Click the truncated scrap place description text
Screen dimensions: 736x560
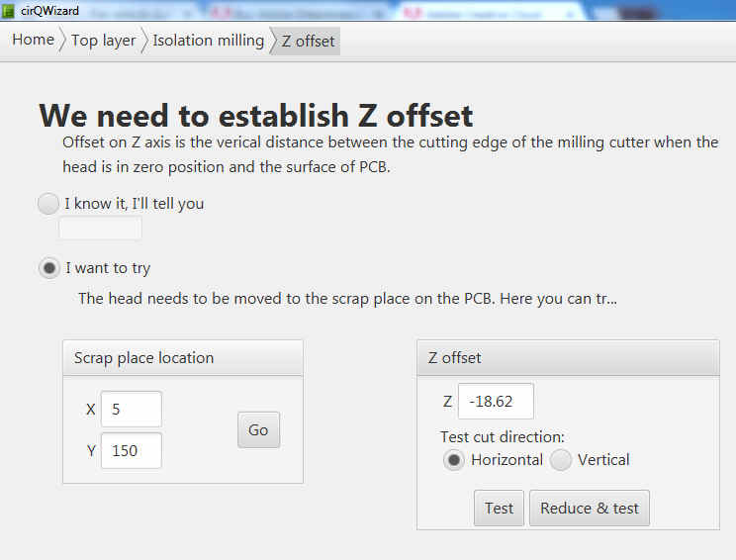(x=347, y=298)
